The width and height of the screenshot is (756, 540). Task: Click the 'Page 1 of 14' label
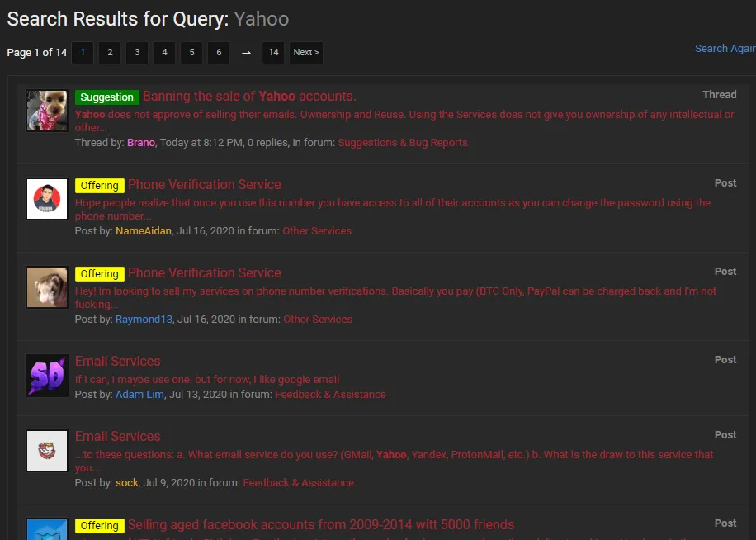click(x=36, y=53)
